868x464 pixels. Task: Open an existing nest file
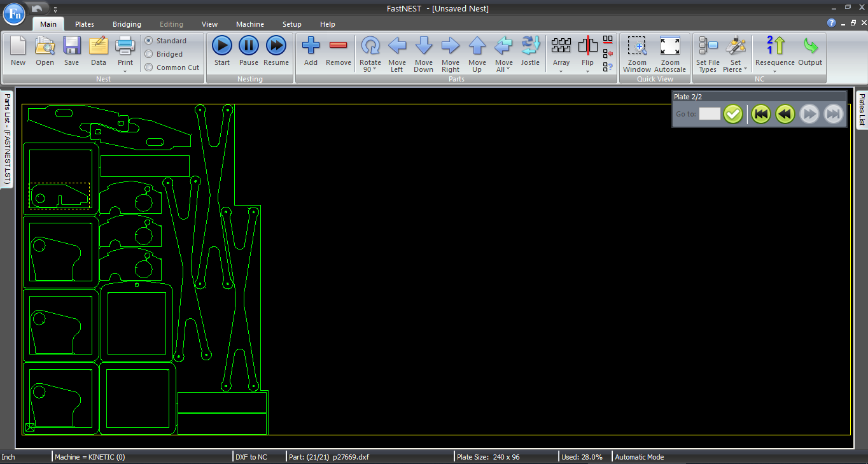click(x=45, y=51)
